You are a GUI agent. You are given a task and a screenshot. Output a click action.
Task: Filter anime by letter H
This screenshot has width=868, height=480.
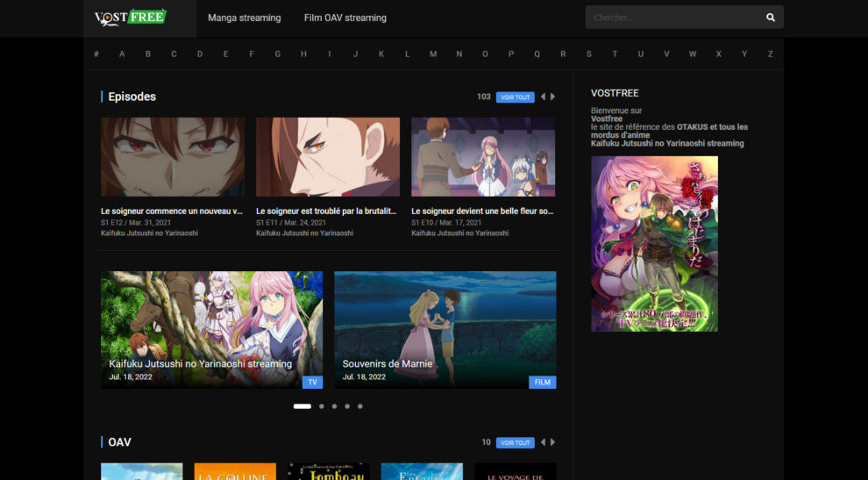pyautogui.click(x=303, y=54)
